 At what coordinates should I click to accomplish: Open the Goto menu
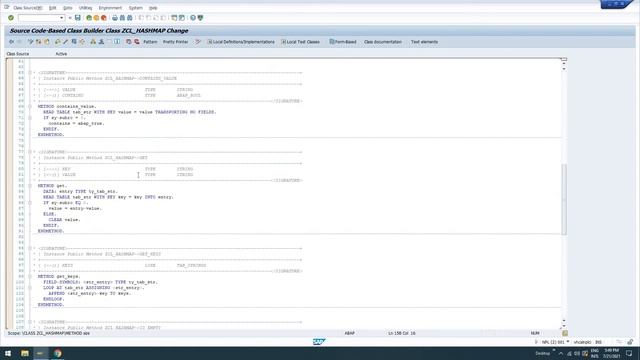[x=68, y=8]
